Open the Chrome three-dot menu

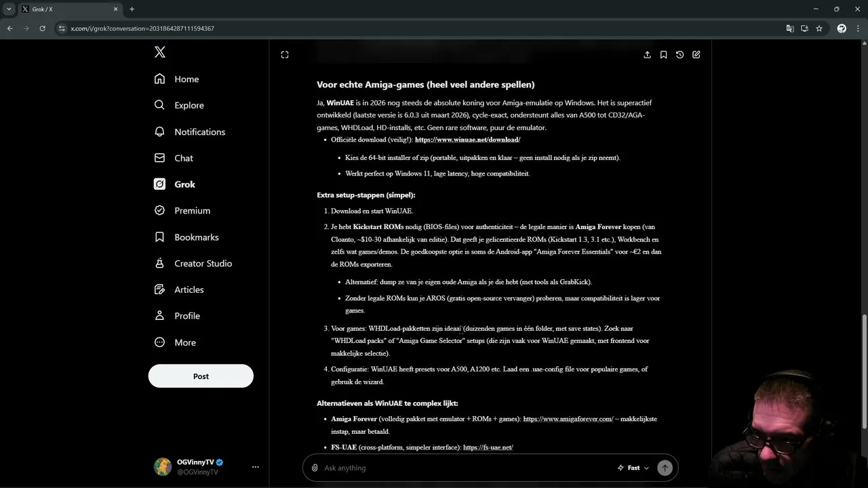pyautogui.click(x=859, y=28)
